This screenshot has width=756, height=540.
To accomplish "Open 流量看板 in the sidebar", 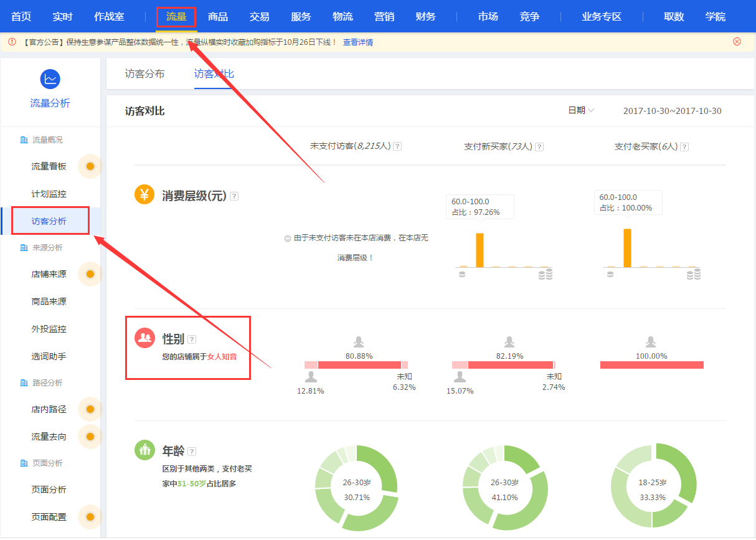I will click(x=49, y=166).
